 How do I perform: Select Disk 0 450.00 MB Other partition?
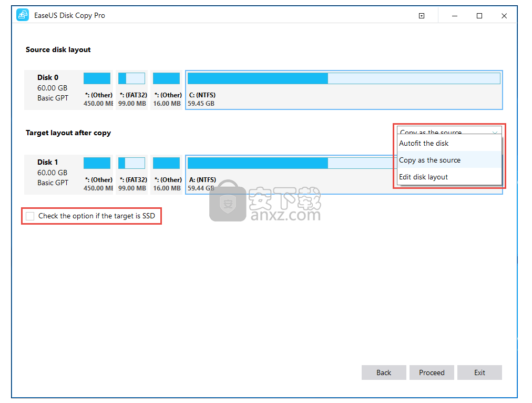point(97,90)
